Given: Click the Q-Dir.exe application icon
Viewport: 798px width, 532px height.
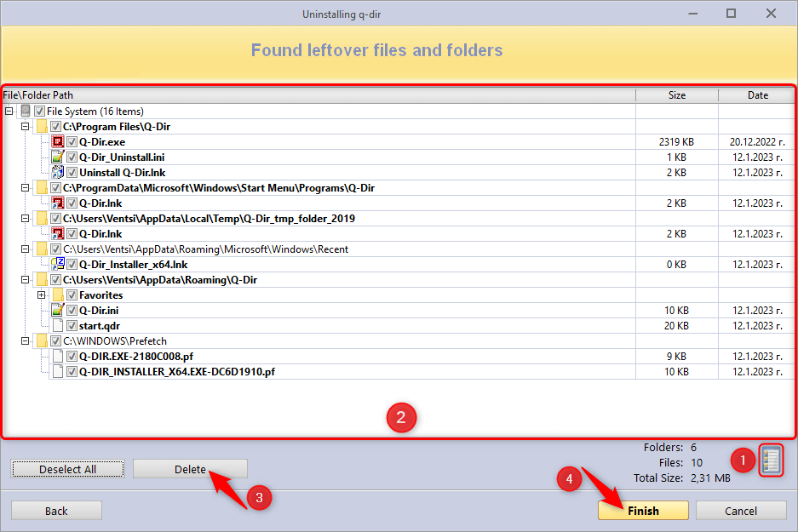Looking at the screenshot, I should pos(58,142).
